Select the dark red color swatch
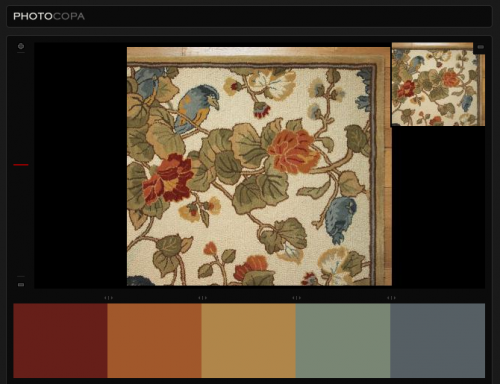 coord(60,341)
